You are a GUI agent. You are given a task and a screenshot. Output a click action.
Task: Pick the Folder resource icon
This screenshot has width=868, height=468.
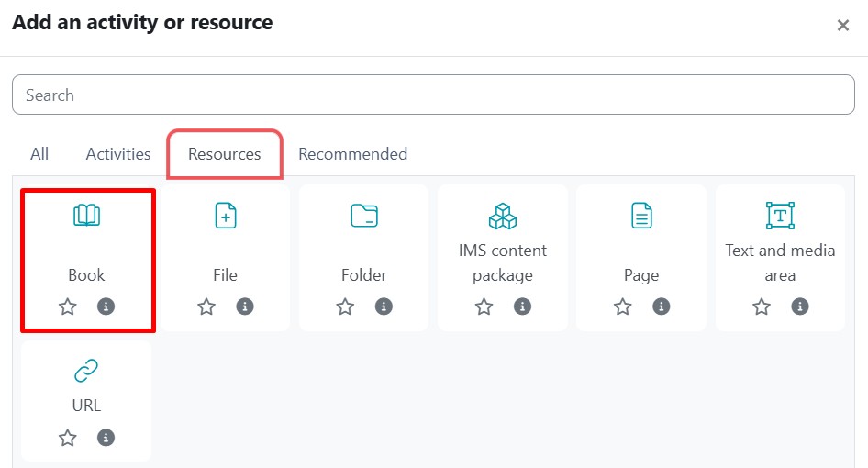pos(364,217)
